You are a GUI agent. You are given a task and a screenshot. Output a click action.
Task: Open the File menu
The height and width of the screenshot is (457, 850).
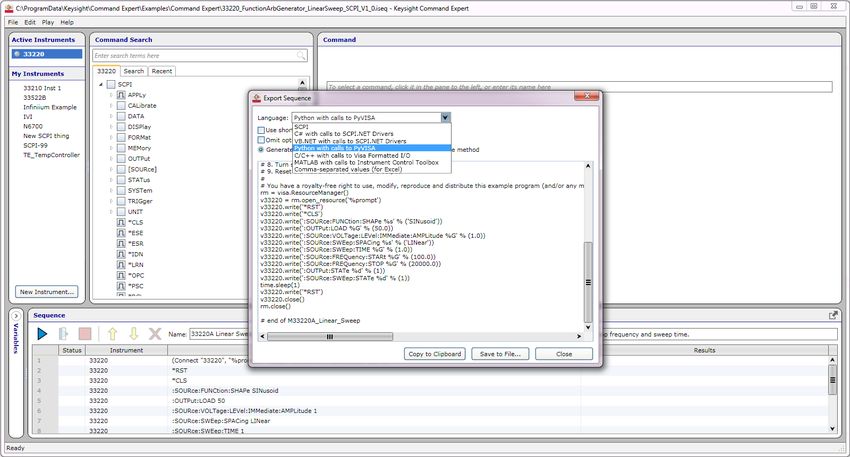pyautogui.click(x=13, y=22)
